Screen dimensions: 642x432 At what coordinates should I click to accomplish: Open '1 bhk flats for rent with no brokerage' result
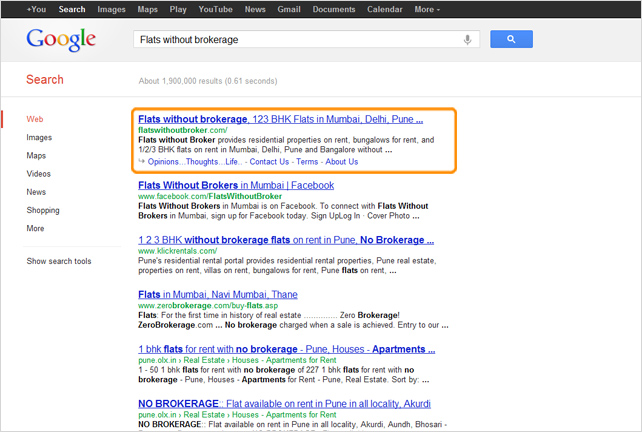click(x=287, y=349)
